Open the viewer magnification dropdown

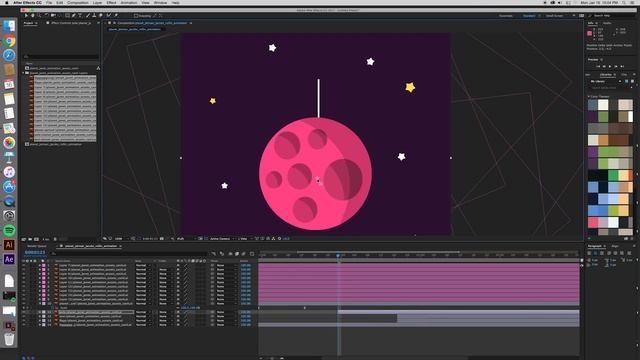tap(120, 238)
